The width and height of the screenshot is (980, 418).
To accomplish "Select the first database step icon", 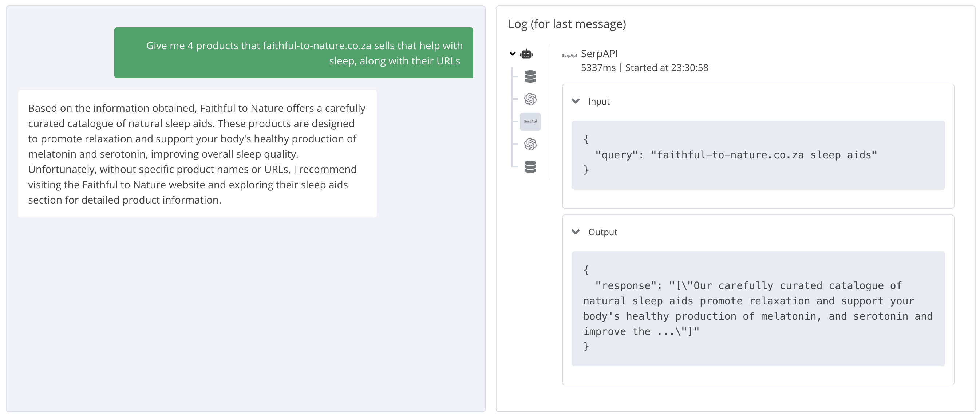I will tap(530, 76).
